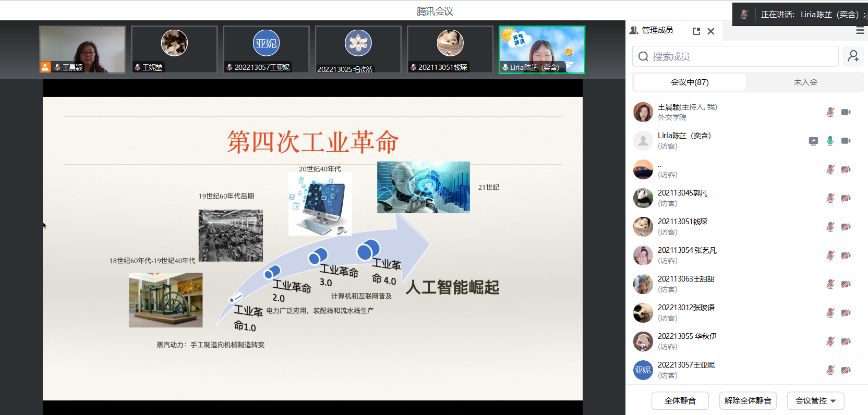The height and width of the screenshot is (415, 868).
Task: Close the 管理成员 panel
Action: tap(710, 31)
